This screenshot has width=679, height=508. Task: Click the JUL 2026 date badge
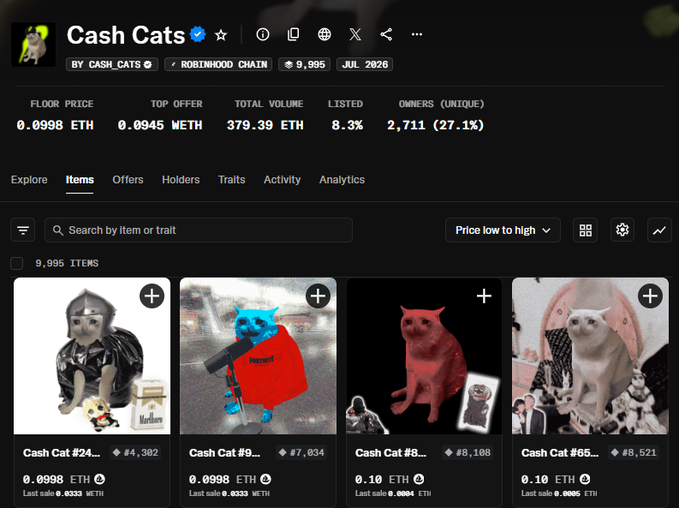click(x=365, y=65)
